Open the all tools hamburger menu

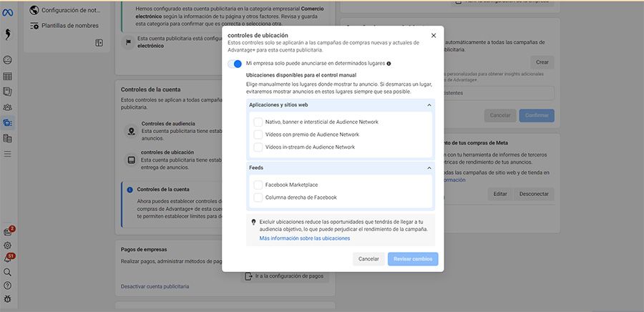coord(7,154)
